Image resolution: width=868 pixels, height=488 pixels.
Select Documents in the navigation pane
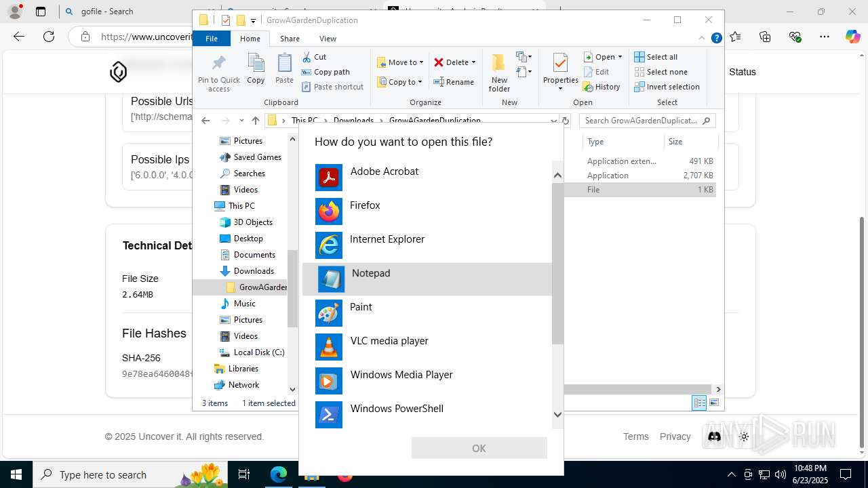248,255
